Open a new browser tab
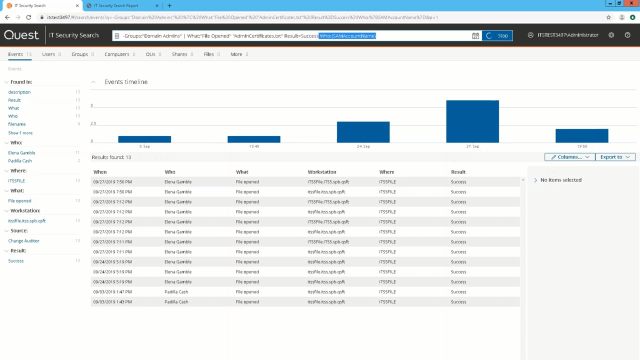Image resolution: width=640 pixels, height=360 pixels. [169, 6]
